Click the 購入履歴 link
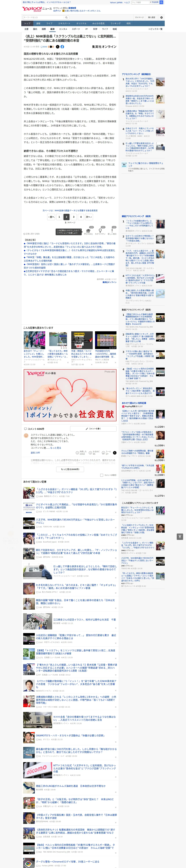Screen dimensions: 186x868 click(152, 18)
